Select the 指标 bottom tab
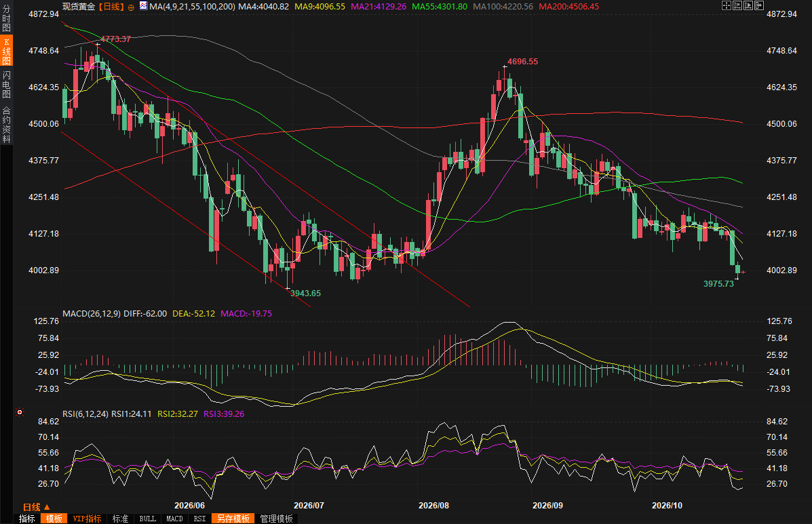The image size is (812, 524). coord(27,519)
